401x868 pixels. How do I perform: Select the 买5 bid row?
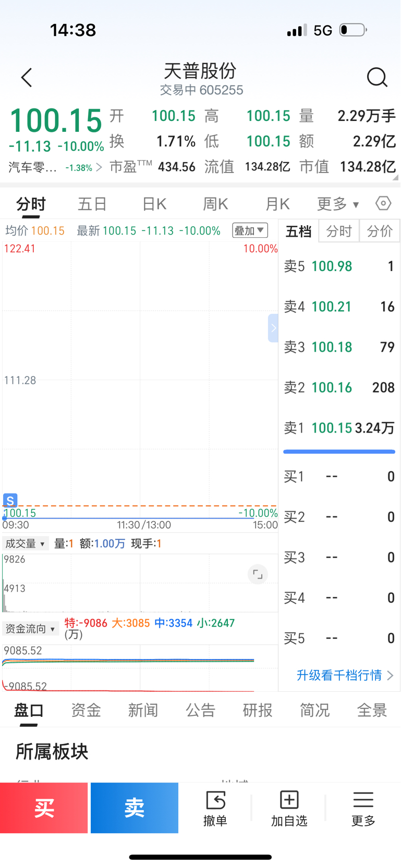tap(339, 638)
